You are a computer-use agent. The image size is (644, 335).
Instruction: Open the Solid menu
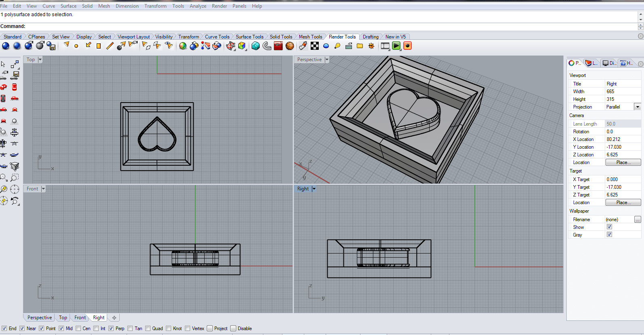(87, 6)
